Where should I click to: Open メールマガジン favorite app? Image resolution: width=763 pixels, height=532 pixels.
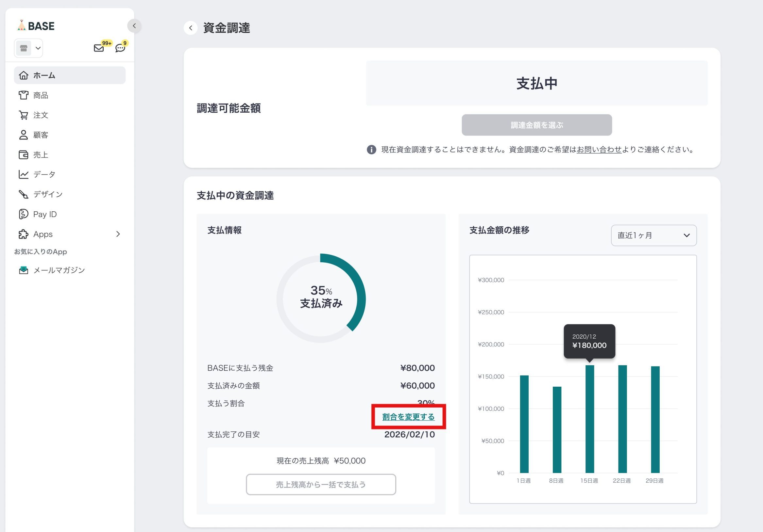tap(59, 270)
